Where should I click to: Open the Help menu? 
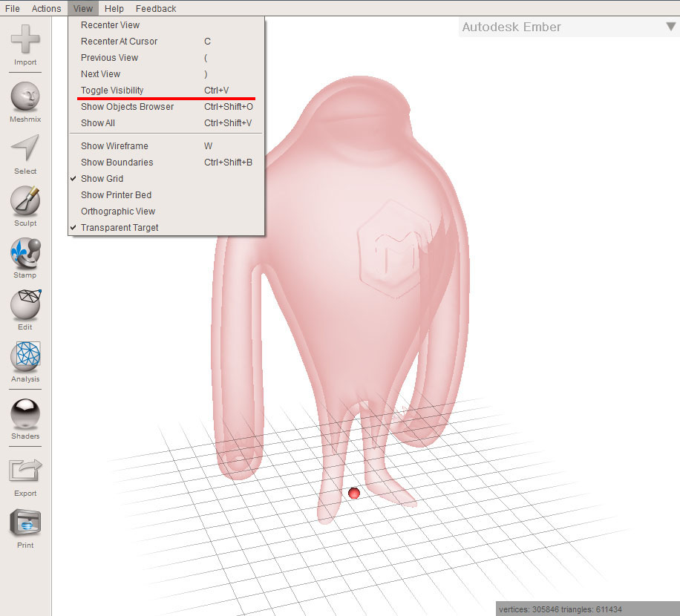114,8
